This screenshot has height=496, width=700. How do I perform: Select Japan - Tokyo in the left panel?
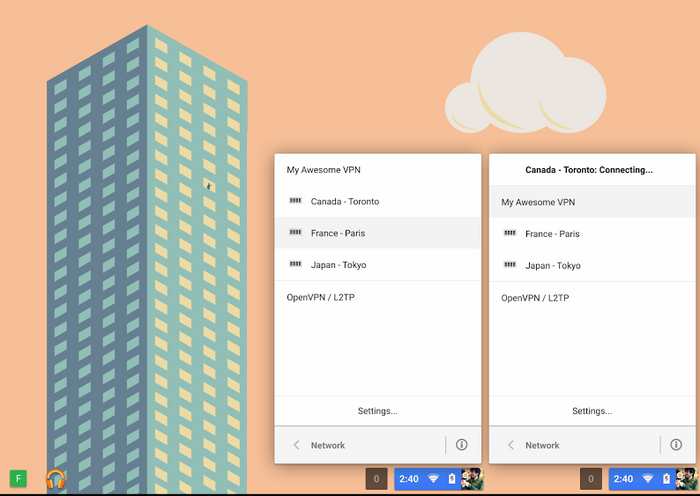(340, 265)
